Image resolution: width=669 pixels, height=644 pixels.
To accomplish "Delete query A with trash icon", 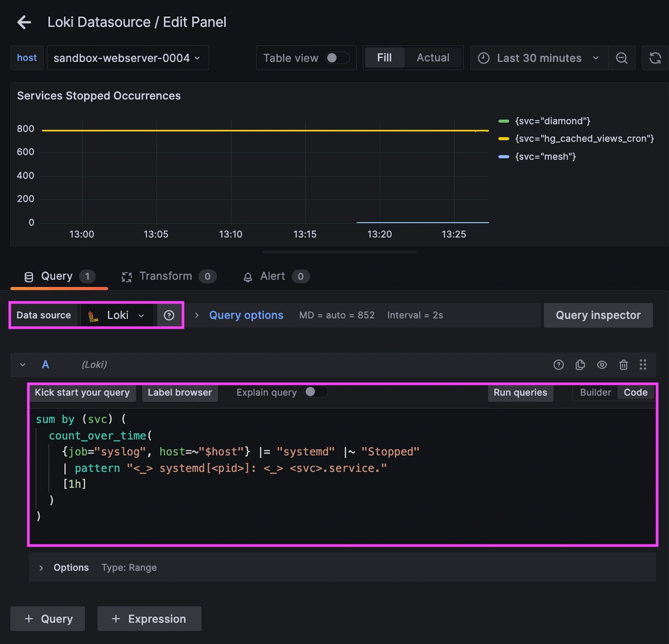I will click(623, 365).
